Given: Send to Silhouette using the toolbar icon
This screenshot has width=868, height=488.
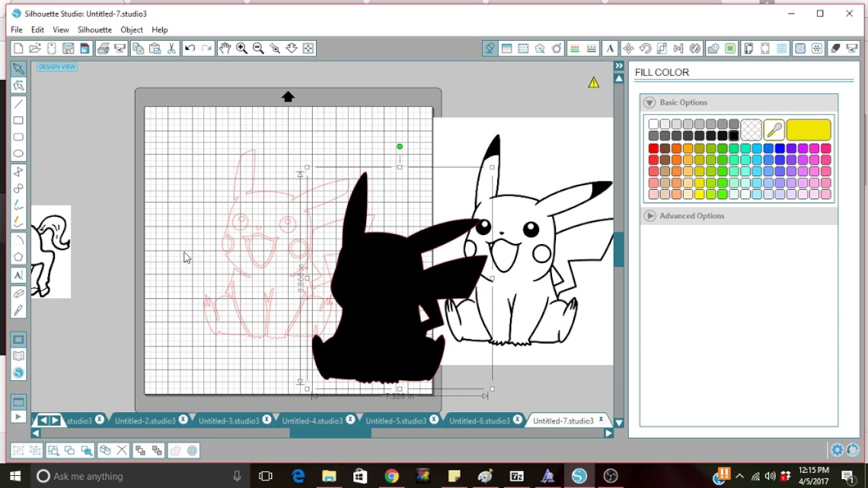Looking at the screenshot, I should click(x=120, y=48).
